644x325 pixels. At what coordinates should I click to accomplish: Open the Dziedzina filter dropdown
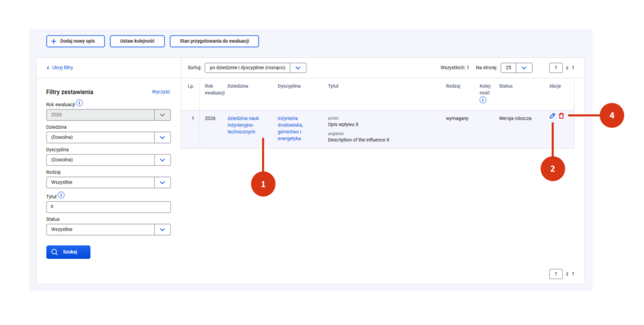[x=108, y=138]
